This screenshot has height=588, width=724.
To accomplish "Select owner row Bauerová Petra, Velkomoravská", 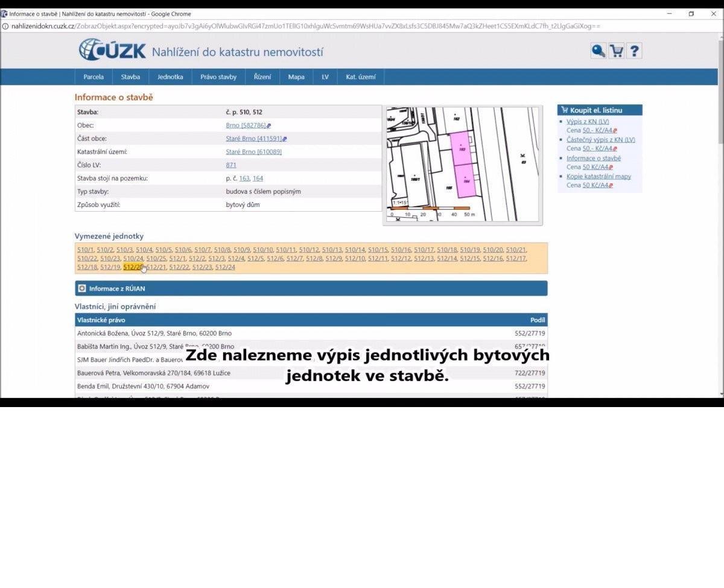I will pyautogui.click(x=311, y=373).
